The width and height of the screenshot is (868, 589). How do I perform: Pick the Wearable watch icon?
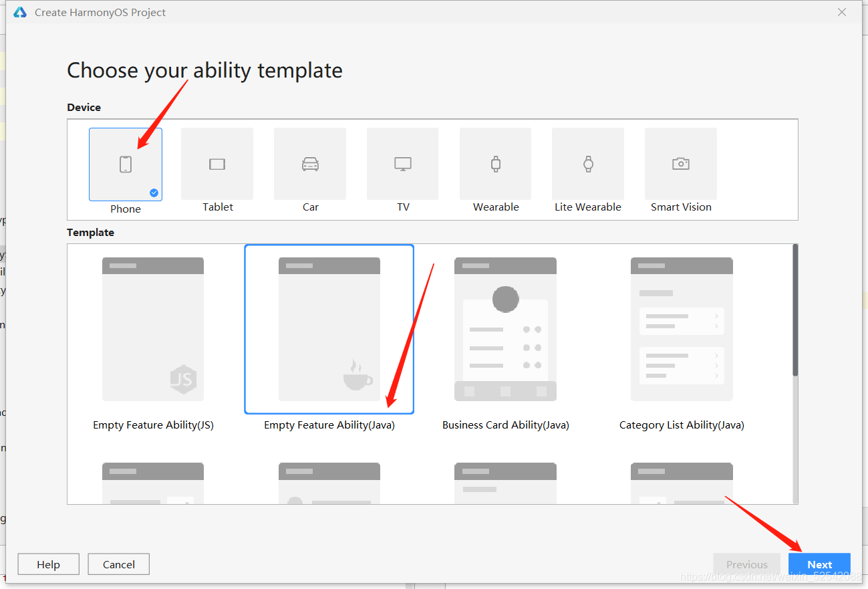(x=495, y=164)
